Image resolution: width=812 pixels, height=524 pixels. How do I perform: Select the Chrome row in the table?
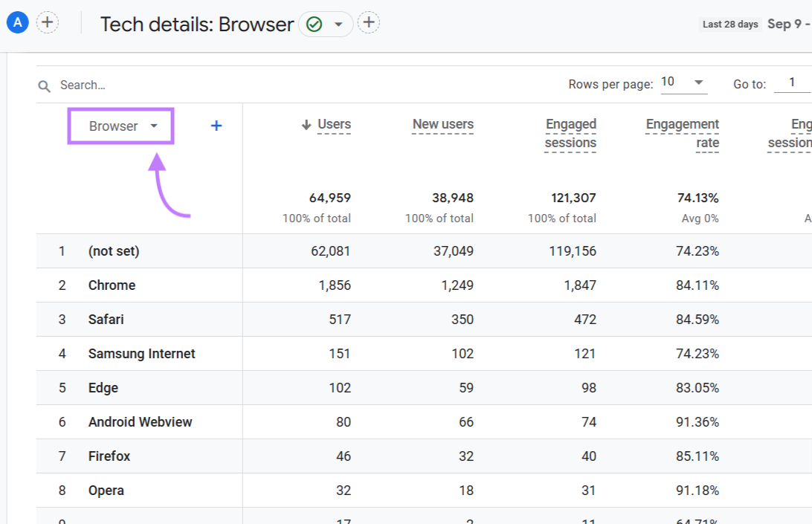click(112, 285)
